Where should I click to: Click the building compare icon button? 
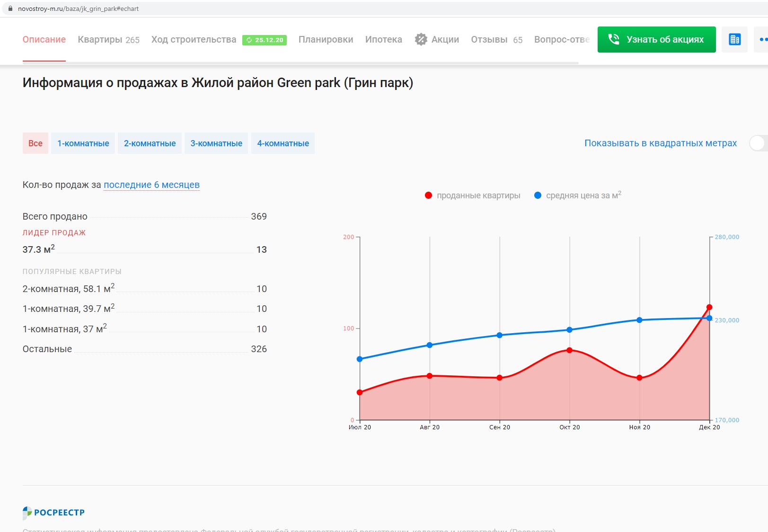(734, 40)
